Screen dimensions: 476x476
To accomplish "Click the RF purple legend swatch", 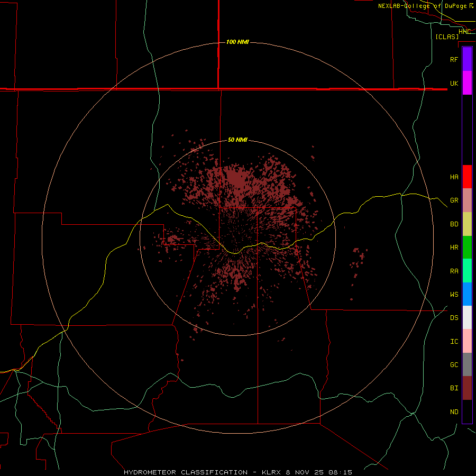I will 467,59.
